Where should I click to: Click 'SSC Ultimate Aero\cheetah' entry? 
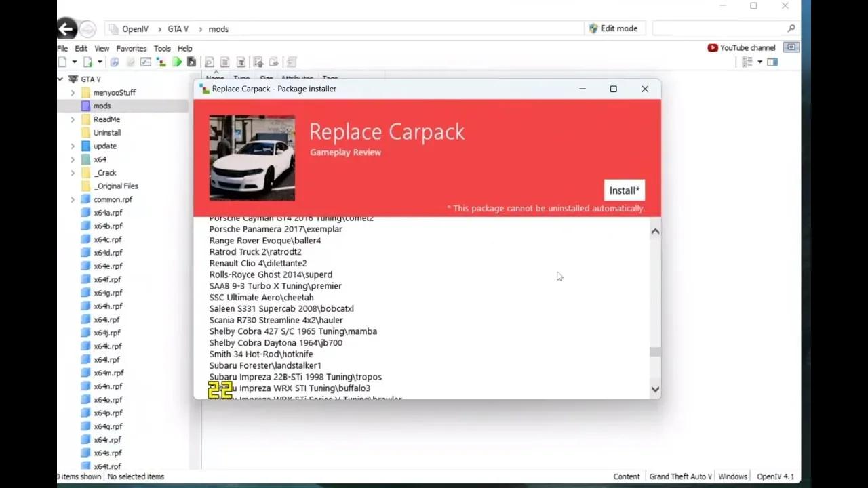click(261, 297)
